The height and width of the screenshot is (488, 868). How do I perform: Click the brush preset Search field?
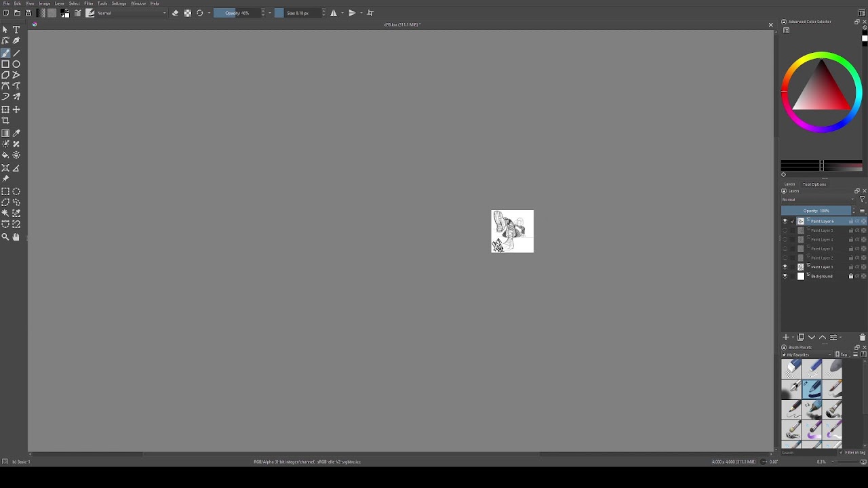pyautogui.click(x=809, y=452)
